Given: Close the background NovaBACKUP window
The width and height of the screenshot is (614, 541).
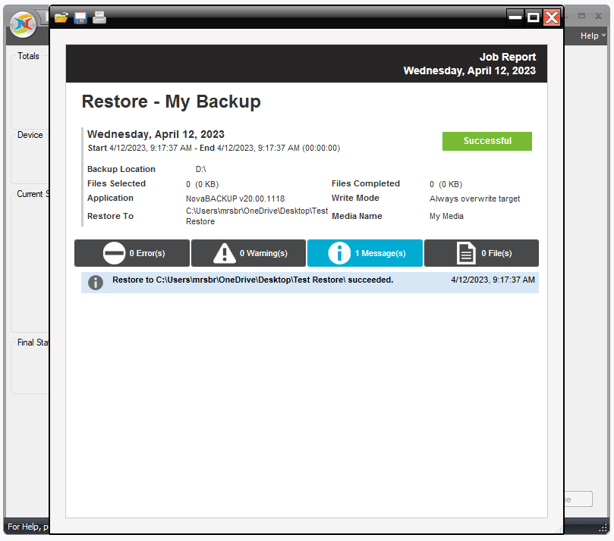Looking at the screenshot, I should point(598,16).
